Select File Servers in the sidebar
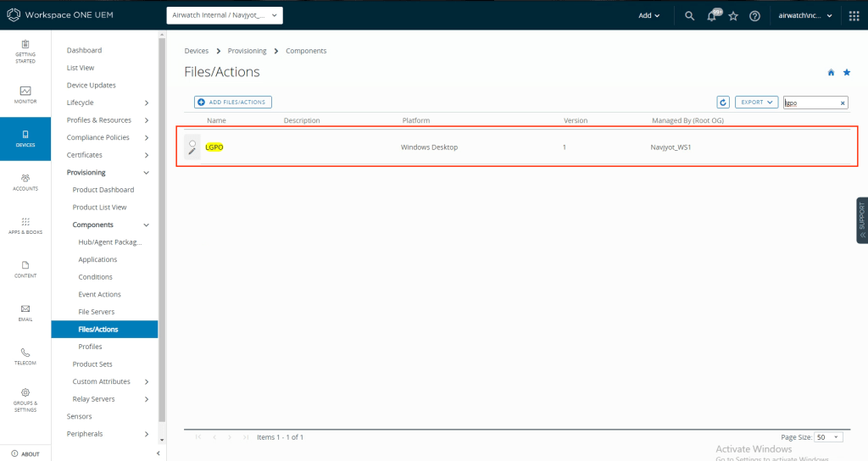Screen dimensions: 868x461 pyautogui.click(x=96, y=312)
